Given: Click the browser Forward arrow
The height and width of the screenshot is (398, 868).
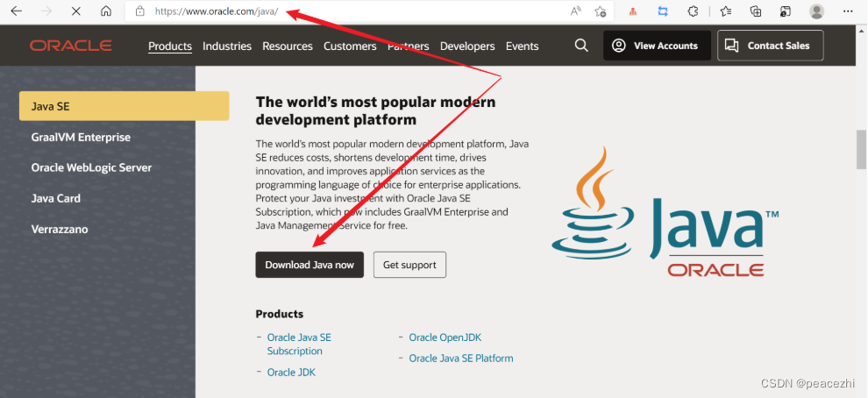Looking at the screenshot, I should 46,11.
